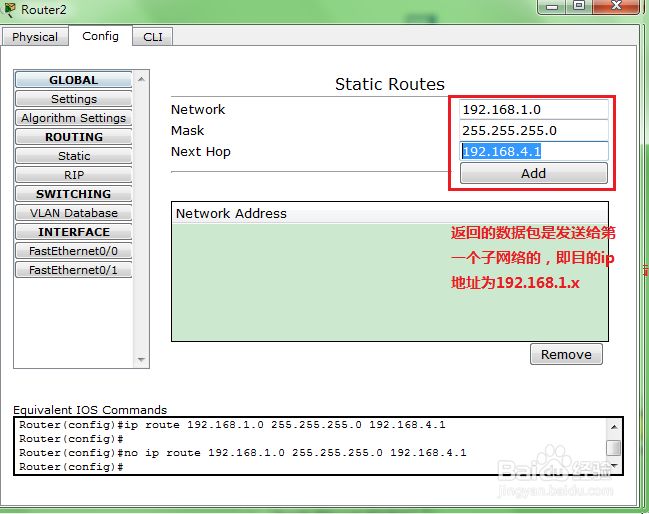
Task: Click the Next Hop input field
Action: point(534,151)
